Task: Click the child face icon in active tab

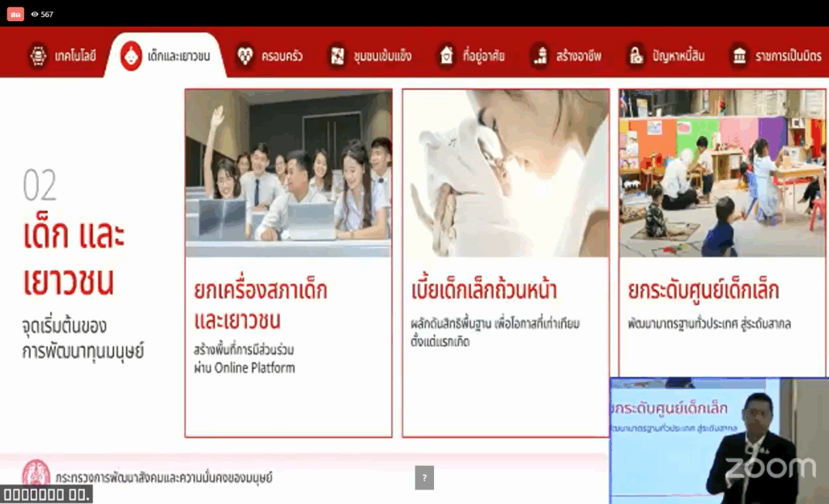Action: pos(131,56)
